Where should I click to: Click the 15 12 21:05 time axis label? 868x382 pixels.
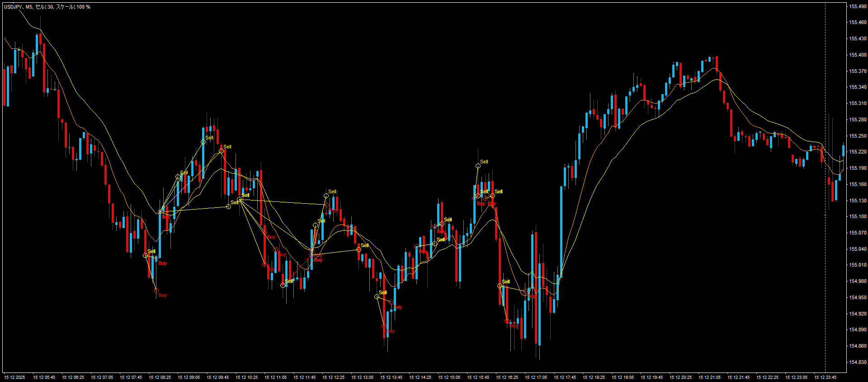coord(709,377)
